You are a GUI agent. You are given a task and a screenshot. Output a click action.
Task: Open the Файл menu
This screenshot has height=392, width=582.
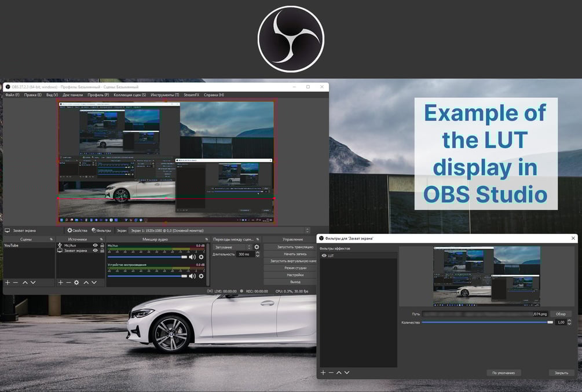coord(12,95)
